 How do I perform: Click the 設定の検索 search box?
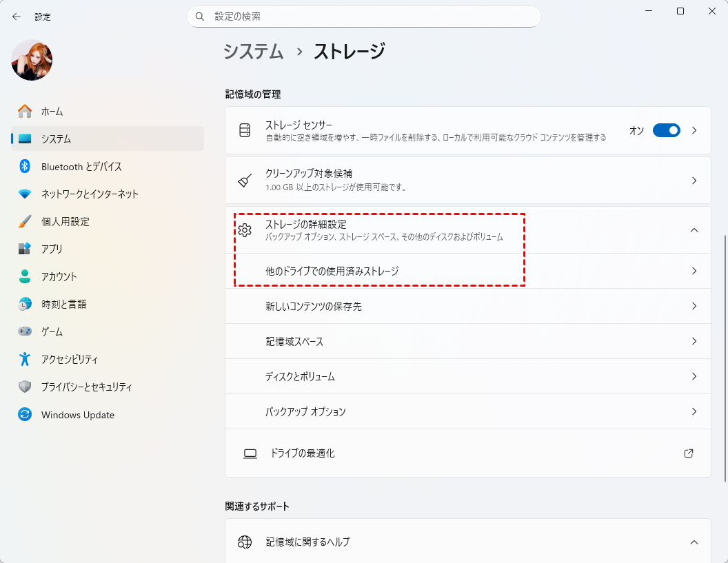tap(363, 16)
